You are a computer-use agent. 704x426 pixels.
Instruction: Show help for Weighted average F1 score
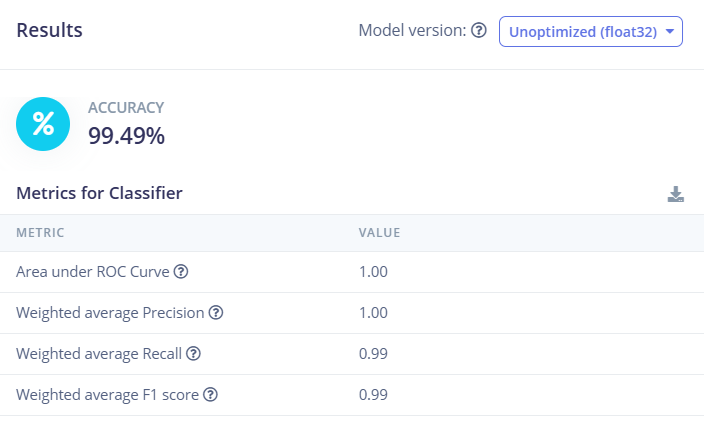pos(210,395)
